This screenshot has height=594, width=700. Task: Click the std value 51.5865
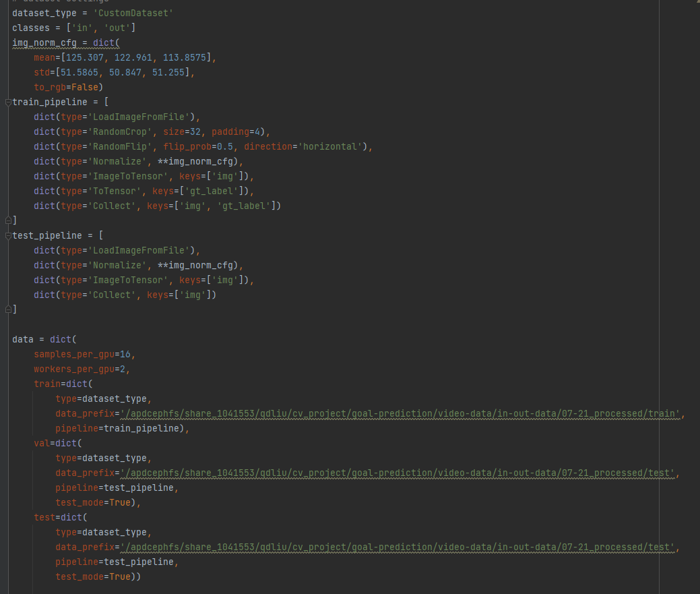(x=79, y=72)
